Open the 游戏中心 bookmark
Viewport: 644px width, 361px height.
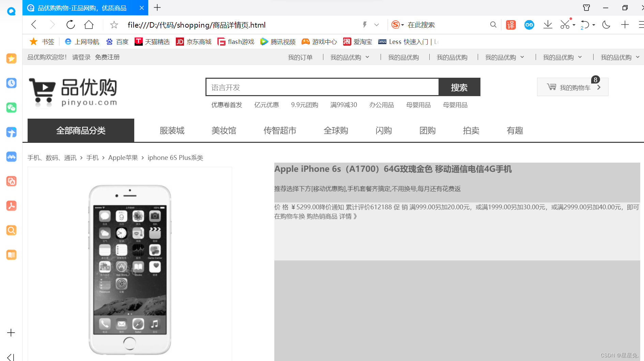[x=319, y=42]
